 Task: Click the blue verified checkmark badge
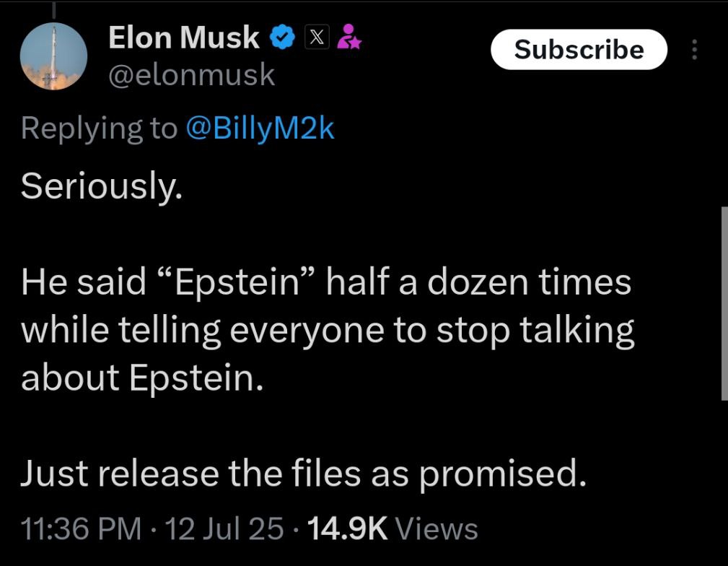tap(282, 38)
